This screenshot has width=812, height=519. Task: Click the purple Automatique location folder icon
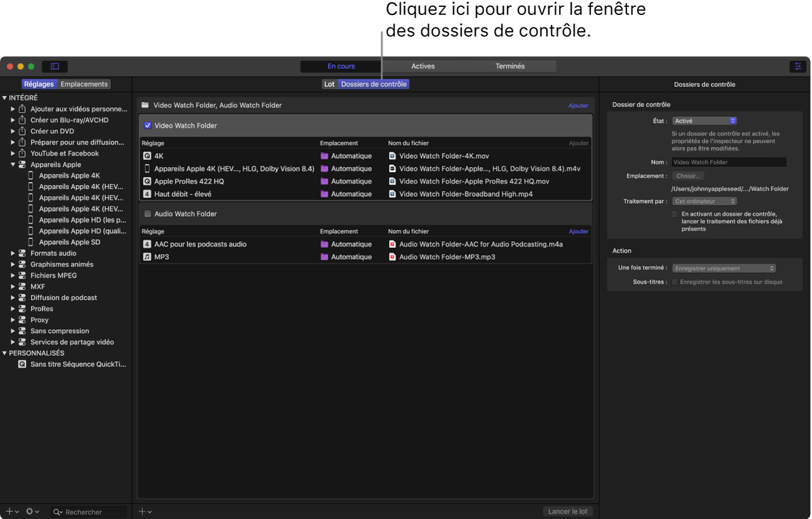pos(323,156)
